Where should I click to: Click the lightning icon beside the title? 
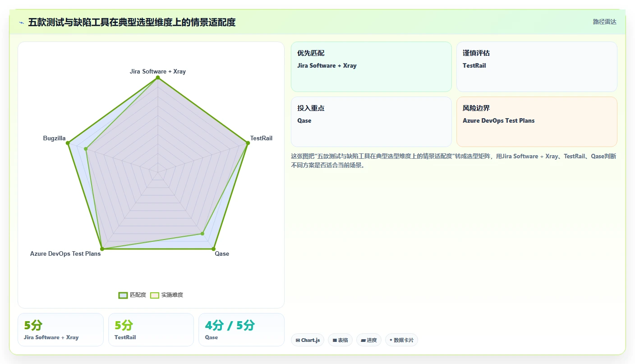(22, 23)
